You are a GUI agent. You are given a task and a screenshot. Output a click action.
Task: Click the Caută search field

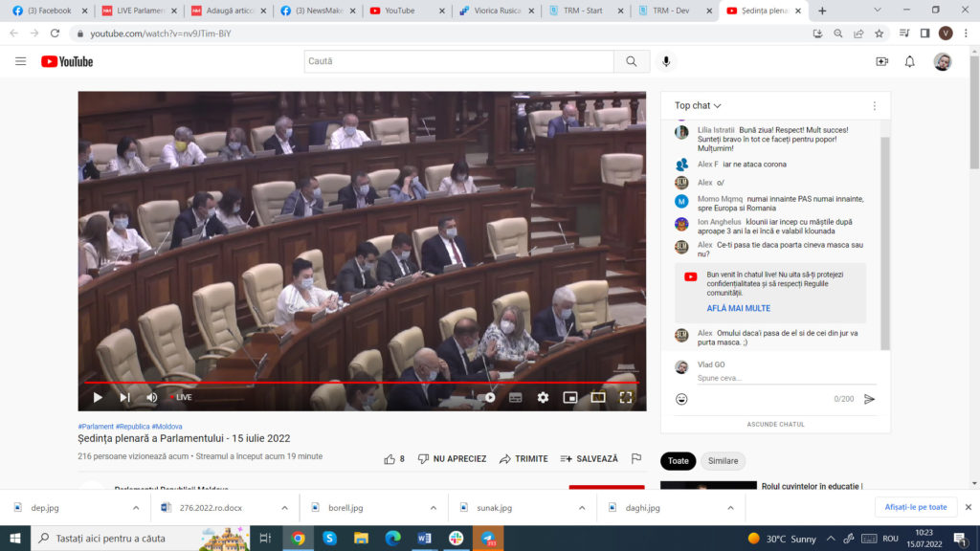tap(458, 61)
